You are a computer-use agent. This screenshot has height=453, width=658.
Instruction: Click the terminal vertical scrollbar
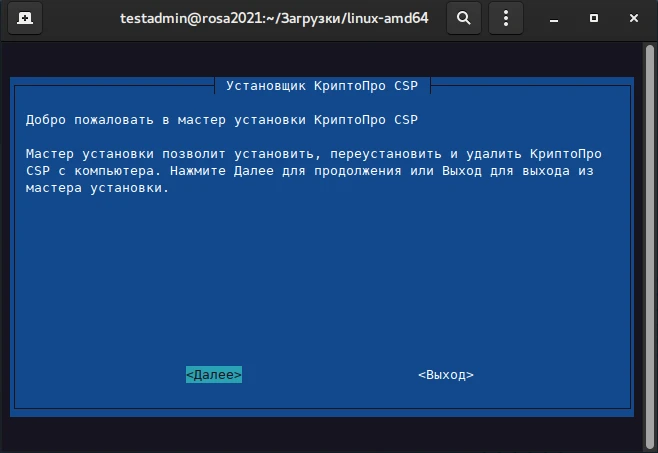pyautogui.click(x=650, y=248)
